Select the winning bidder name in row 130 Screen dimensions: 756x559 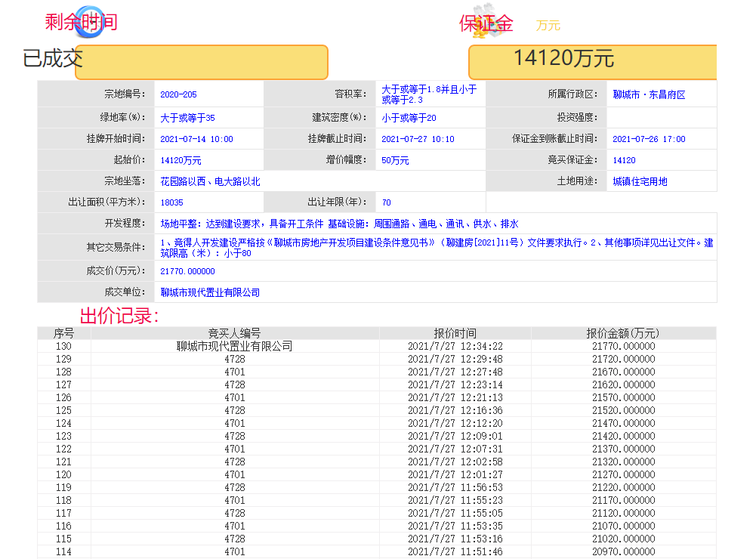(x=234, y=347)
